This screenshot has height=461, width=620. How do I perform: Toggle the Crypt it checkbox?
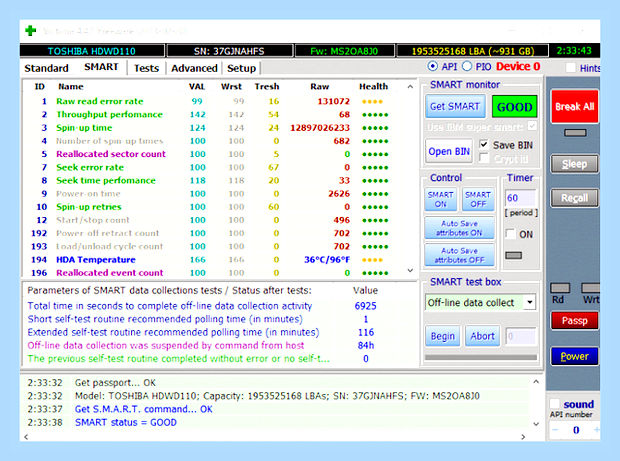pyautogui.click(x=483, y=159)
